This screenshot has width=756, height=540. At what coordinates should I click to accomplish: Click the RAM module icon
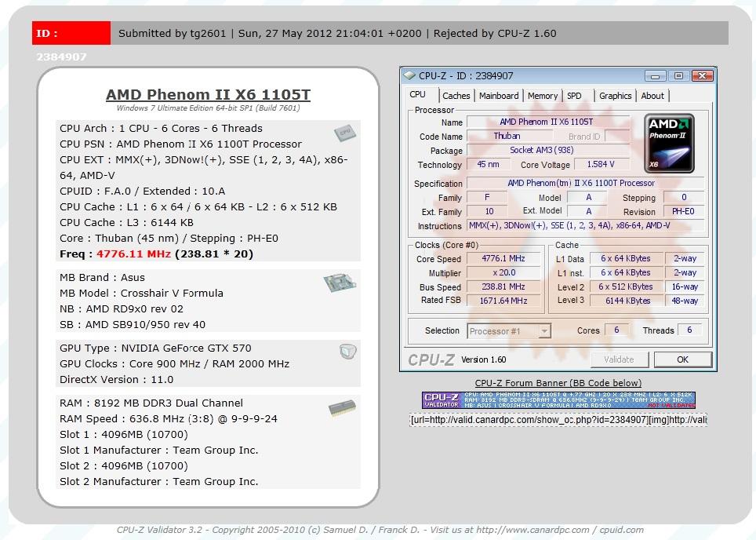(343, 408)
